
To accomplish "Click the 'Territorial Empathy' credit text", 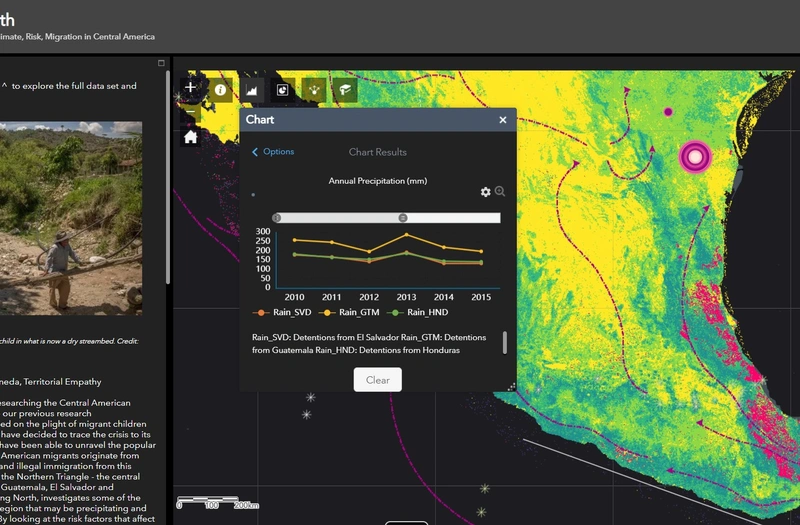I will pos(62,382).
